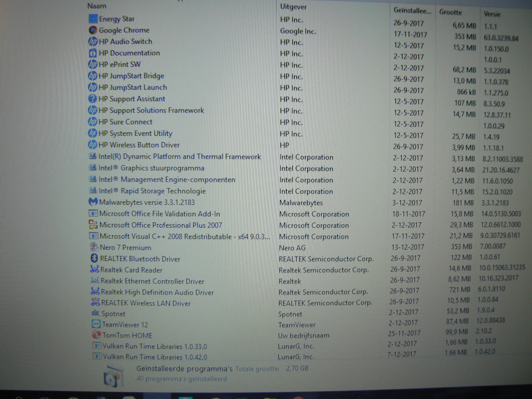Click the HP Support Assistant question-mark icon
The image size is (532, 399).
coord(93,99)
